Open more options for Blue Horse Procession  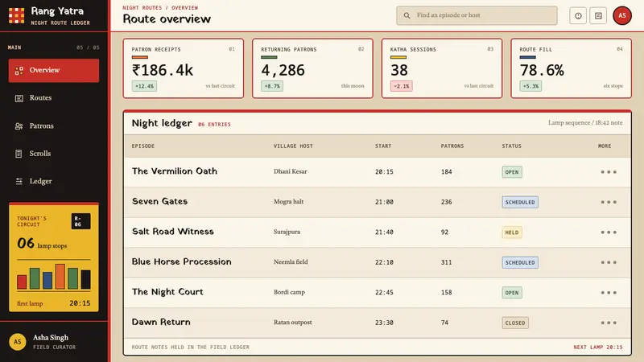click(x=609, y=262)
